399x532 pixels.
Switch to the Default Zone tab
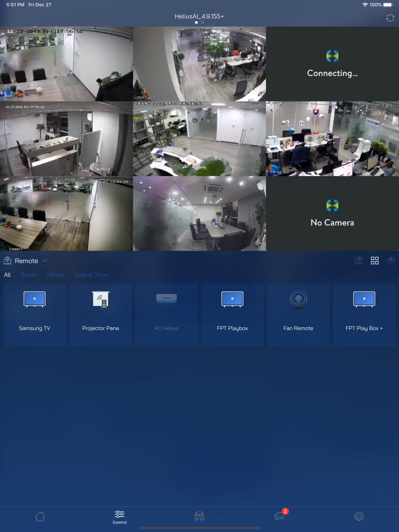tap(91, 275)
